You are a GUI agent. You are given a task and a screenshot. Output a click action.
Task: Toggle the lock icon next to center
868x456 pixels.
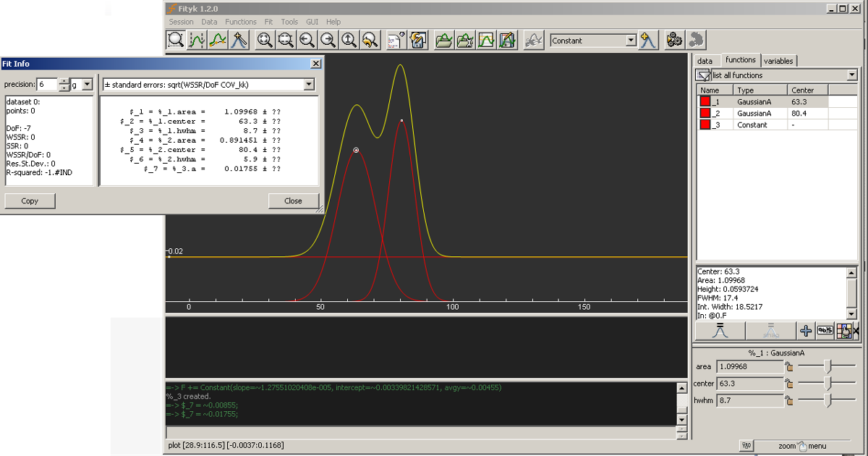click(789, 384)
